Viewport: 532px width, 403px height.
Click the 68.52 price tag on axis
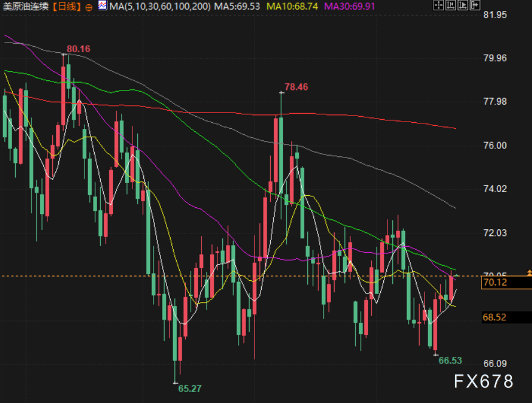[494, 317]
